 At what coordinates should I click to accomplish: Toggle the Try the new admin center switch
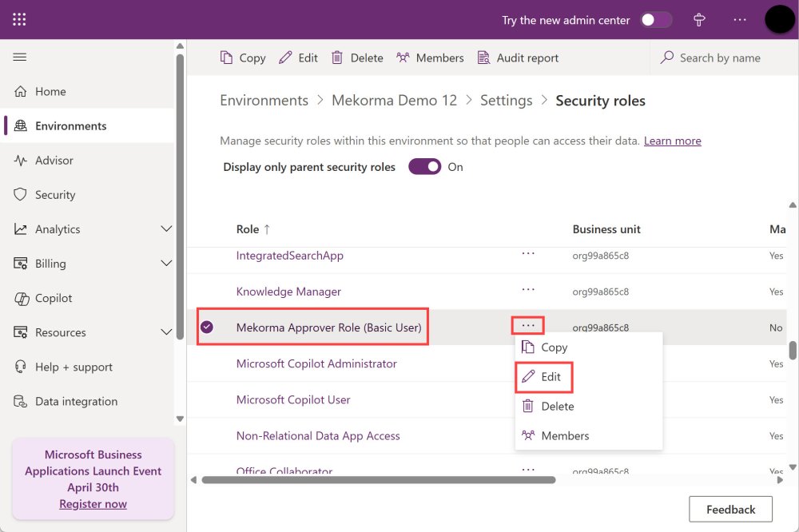tap(656, 20)
